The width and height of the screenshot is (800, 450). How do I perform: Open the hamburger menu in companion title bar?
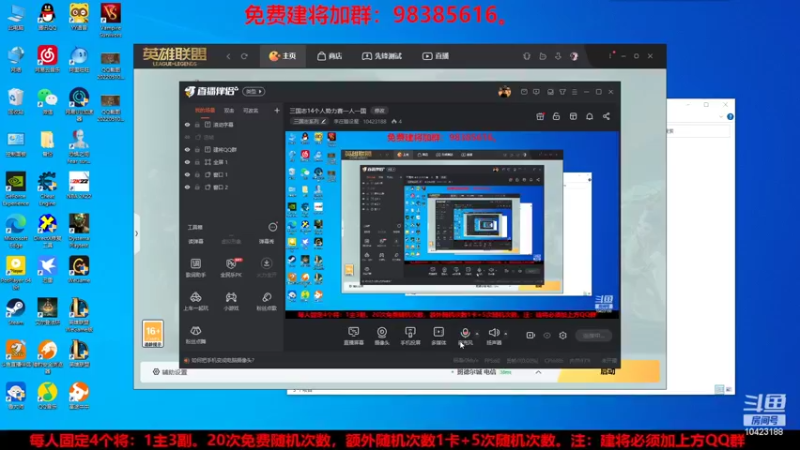[574, 92]
